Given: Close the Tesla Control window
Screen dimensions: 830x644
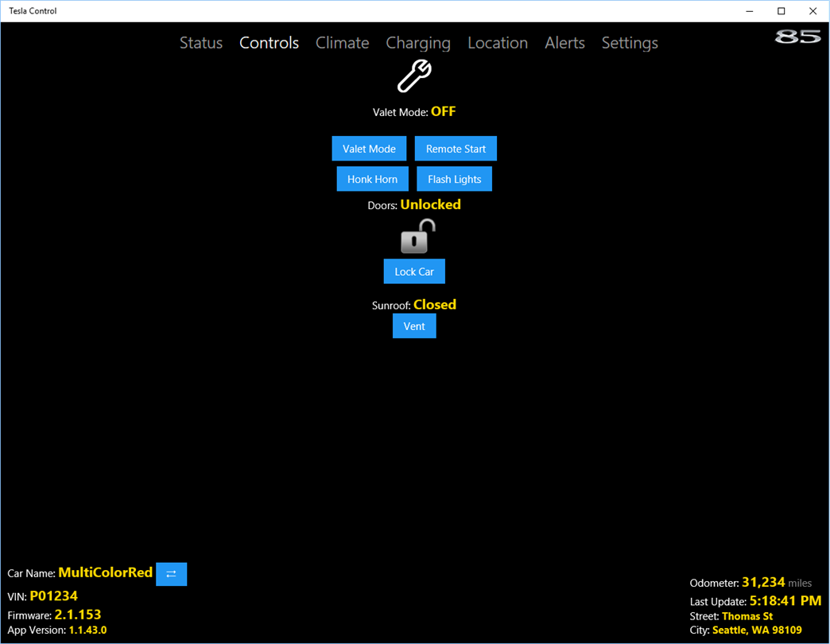Looking at the screenshot, I should coord(813,11).
